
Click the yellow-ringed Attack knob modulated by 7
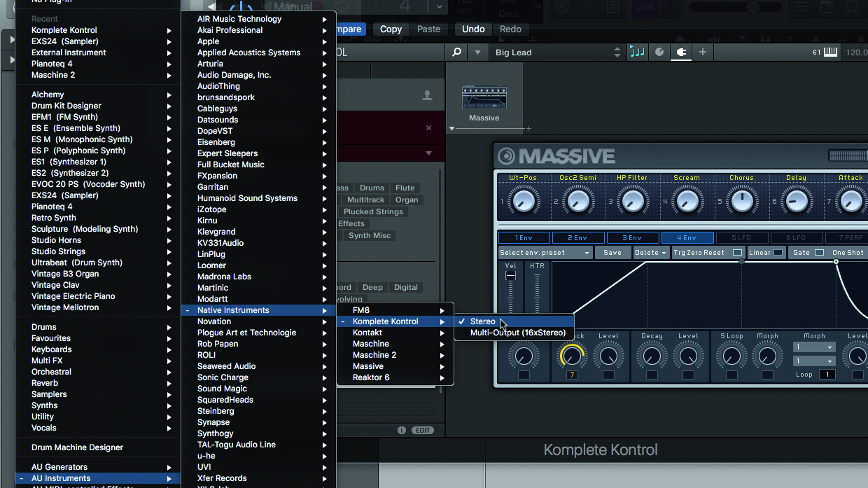(572, 356)
